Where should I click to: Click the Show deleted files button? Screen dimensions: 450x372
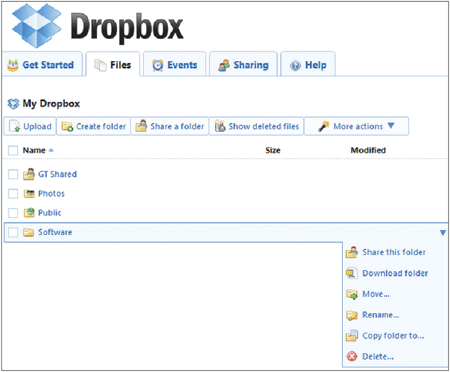[x=256, y=126]
